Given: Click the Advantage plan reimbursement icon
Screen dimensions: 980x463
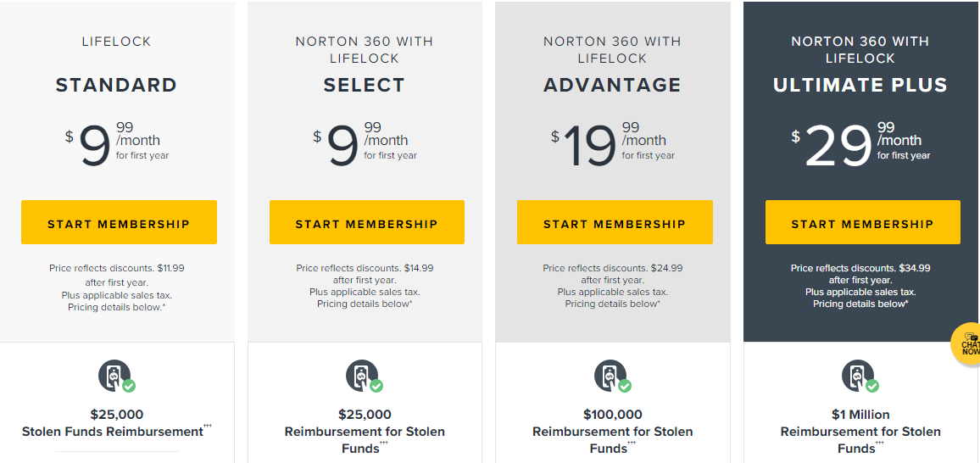Looking at the screenshot, I should (x=612, y=377).
